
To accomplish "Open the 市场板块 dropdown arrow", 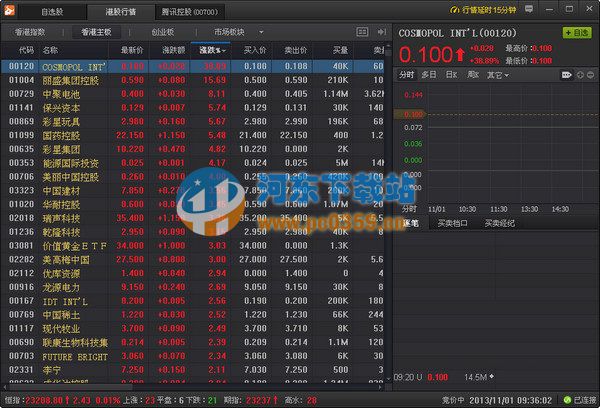I will pyautogui.click(x=261, y=32).
